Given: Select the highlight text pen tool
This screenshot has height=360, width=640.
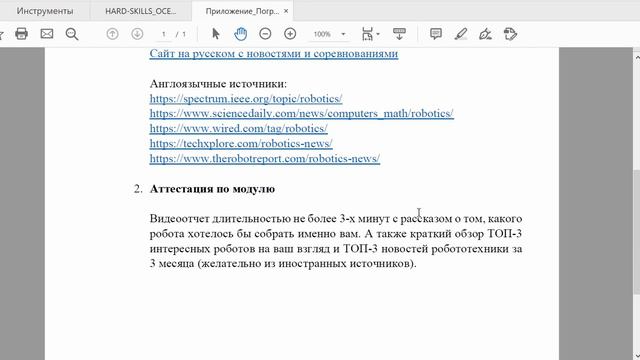Looking at the screenshot, I should [x=461, y=34].
